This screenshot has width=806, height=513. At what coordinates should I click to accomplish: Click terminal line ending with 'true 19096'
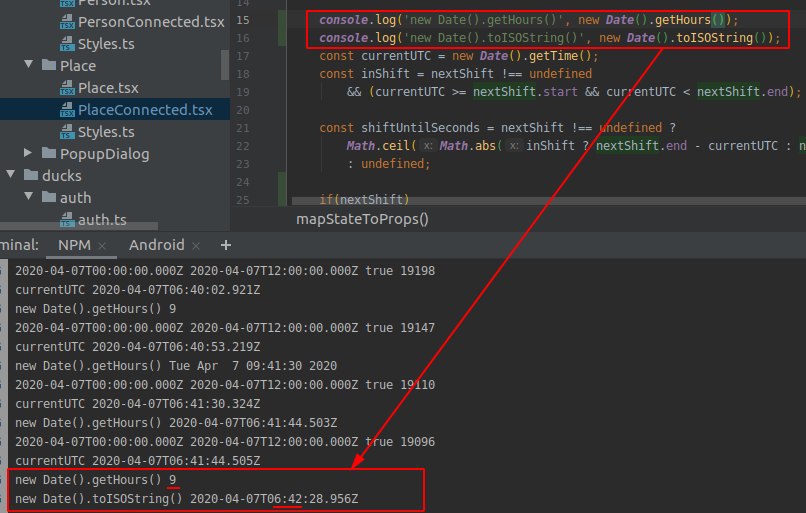225,442
